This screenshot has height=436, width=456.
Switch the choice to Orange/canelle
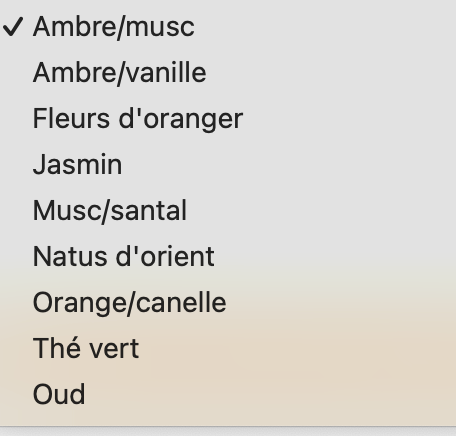(228, 303)
